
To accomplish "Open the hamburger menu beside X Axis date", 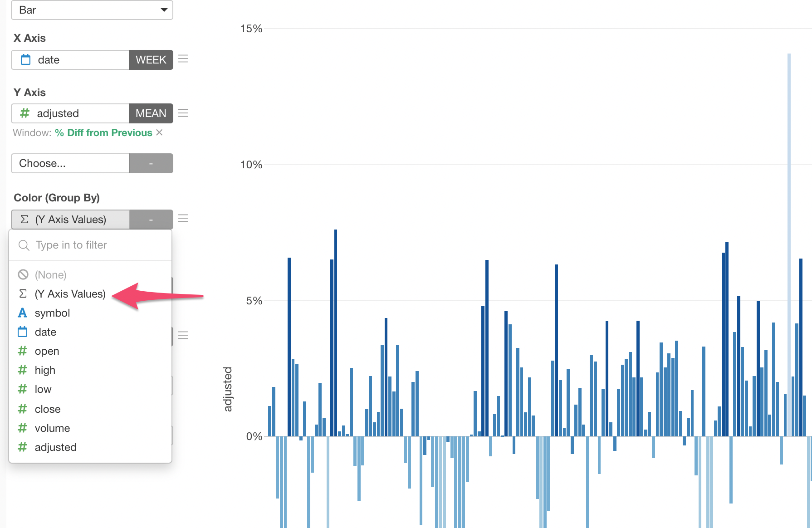I will pyautogui.click(x=183, y=59).
